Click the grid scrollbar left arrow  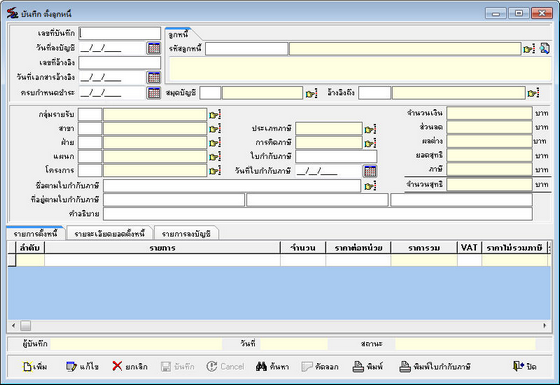pyautogui.click(x=14, y=325)
